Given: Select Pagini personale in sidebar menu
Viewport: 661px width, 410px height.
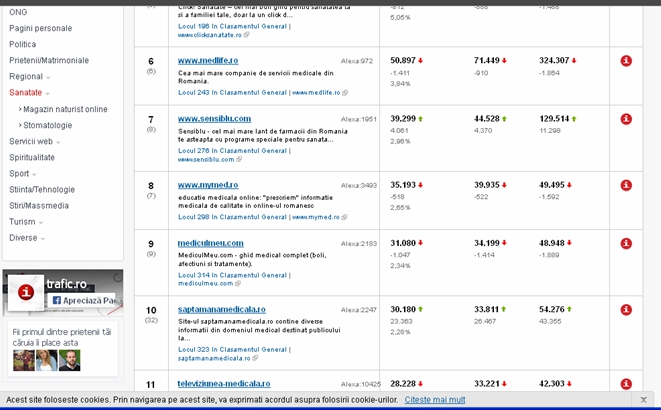Looking at the screenshot, I should [x=41, y=28].
